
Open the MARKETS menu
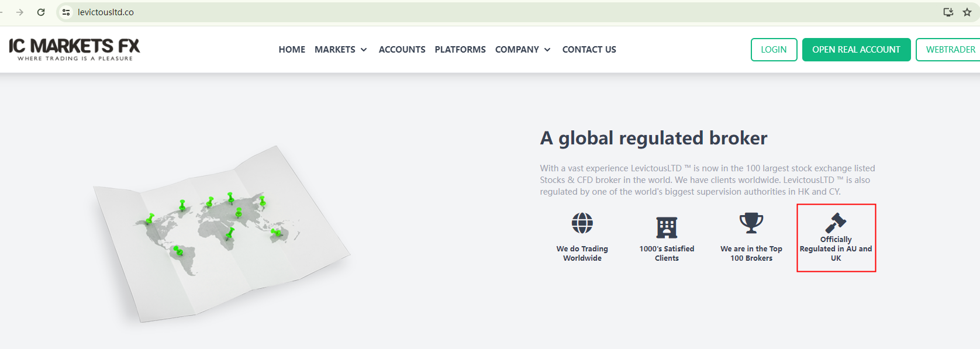click(335, 50)
